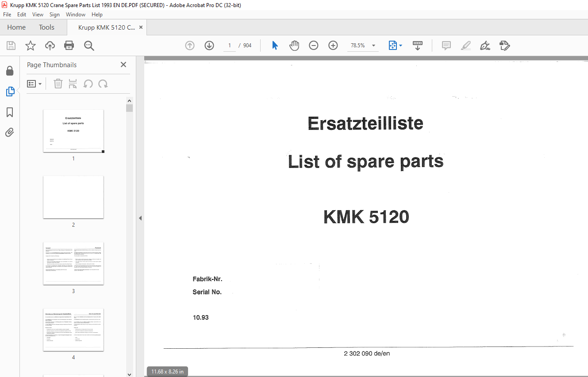
Task: Click the Serial No. label
Action: [x=207, y=292]
